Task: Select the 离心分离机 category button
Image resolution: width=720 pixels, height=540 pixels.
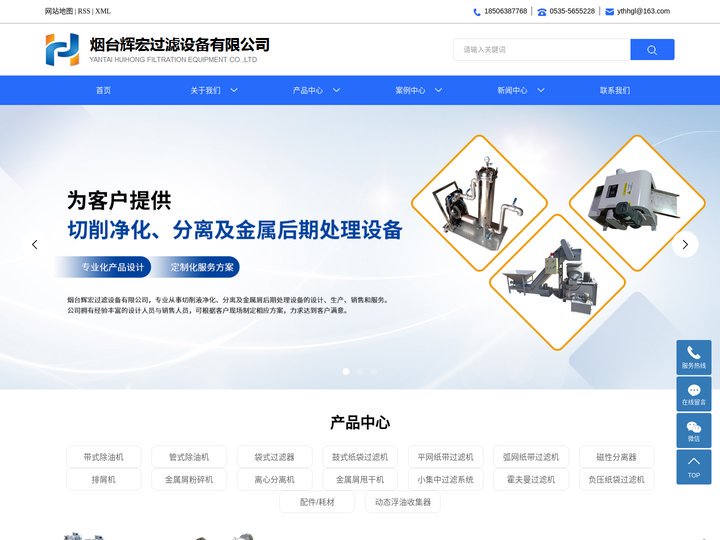Action: 274,479
